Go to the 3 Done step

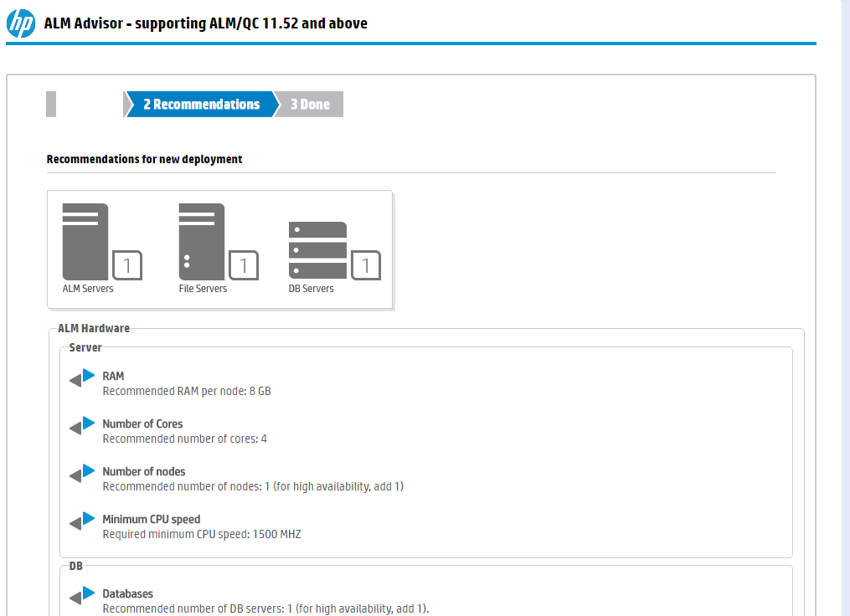[x=309, y=104]
